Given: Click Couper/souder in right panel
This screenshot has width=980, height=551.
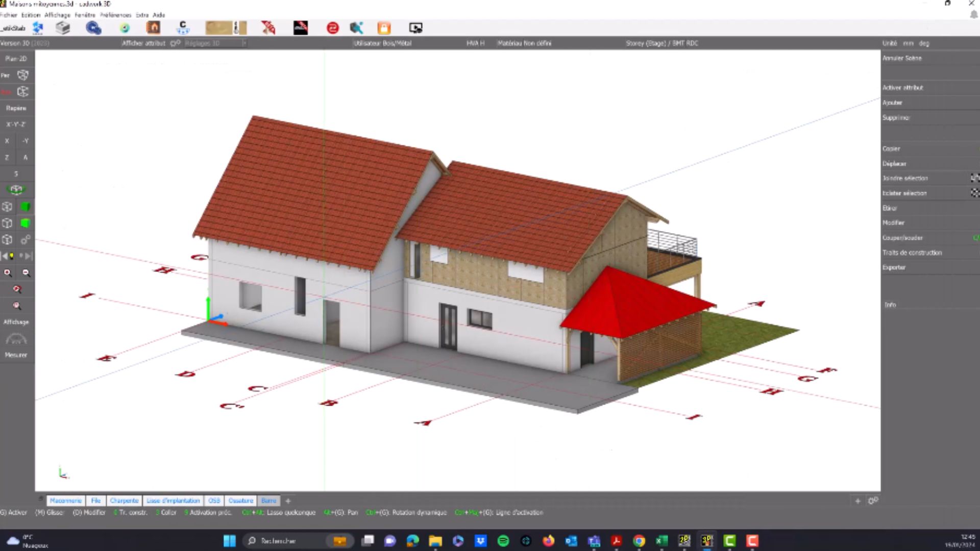Looking at the screenshot, I should pyautogui.click(x=902, y=238).
